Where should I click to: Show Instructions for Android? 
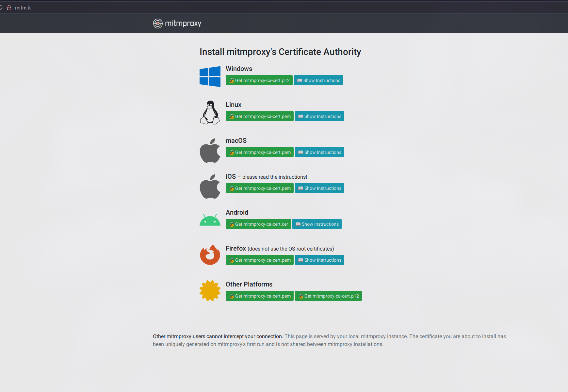[x=317, y=224]
